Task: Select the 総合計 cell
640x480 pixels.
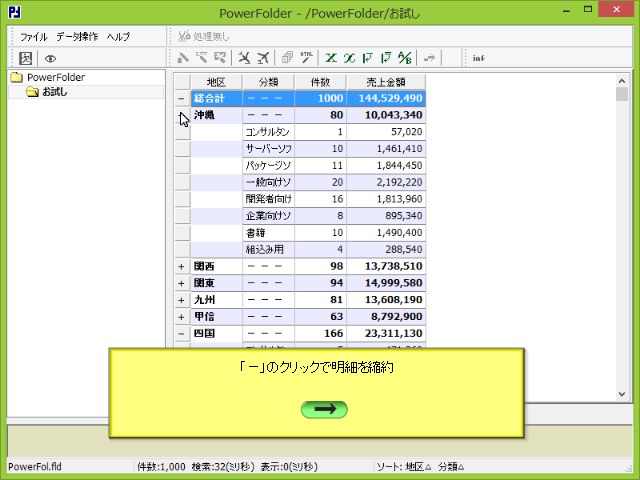Action: [x=216, y=98]
